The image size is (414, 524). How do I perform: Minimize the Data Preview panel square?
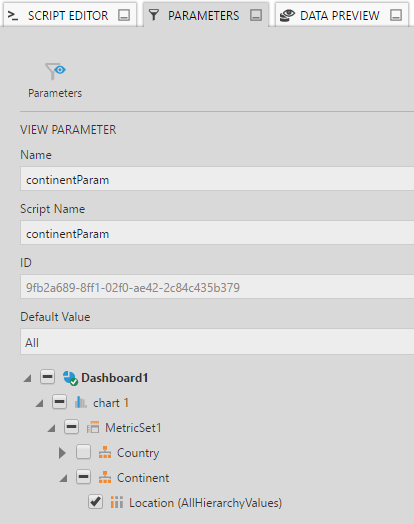pyautogui.click(x=396, y=15)
